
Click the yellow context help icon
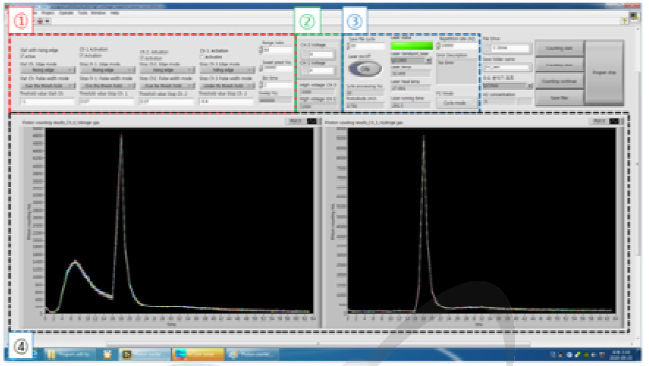point(625,21)
